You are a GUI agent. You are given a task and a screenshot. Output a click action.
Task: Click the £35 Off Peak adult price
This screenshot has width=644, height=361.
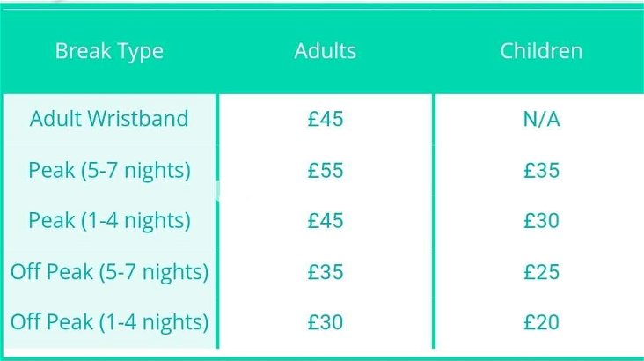[x=326, y=272]
